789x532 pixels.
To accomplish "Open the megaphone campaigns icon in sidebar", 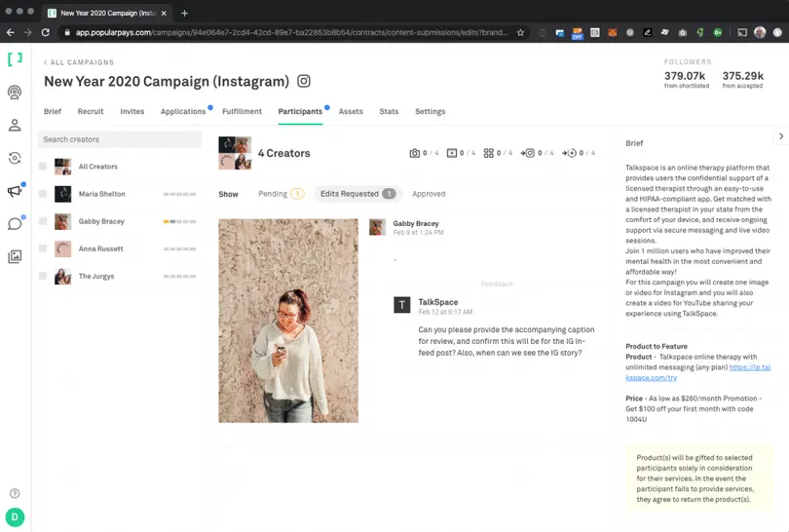I will (x=15, y=191).
